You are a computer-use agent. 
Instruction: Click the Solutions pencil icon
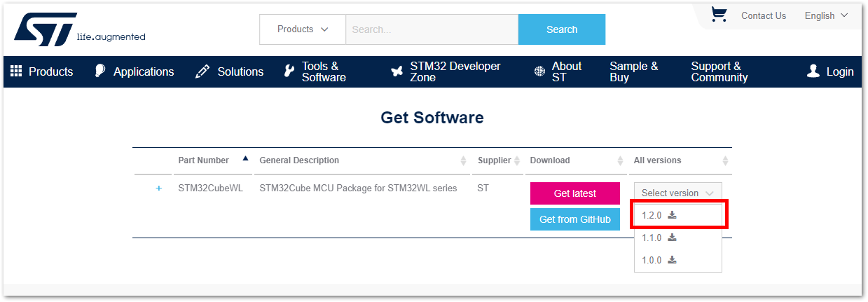[x=202, y=71]
